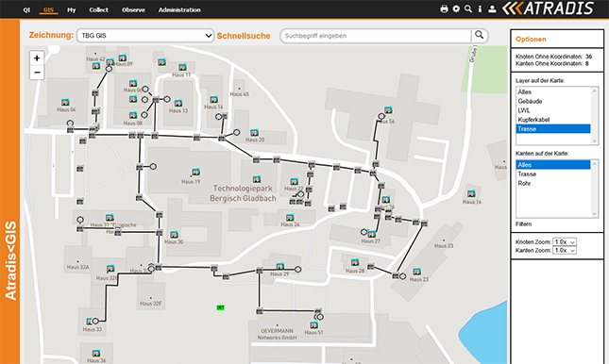This screenshot has height=364, width=609.
Task: Select the Haus 13 building marker
Action: tap(178, 103)
